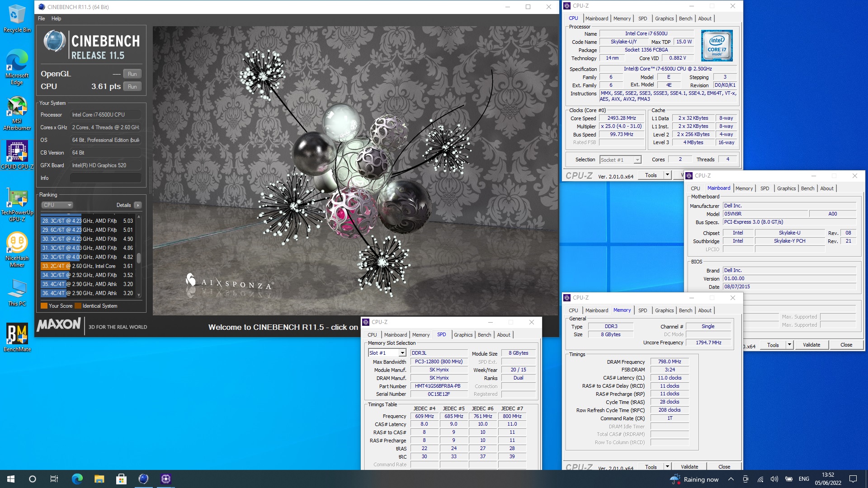
Task: Click Close button in Mainboard CPU-Z window
Action: click(x=846, y=345)
